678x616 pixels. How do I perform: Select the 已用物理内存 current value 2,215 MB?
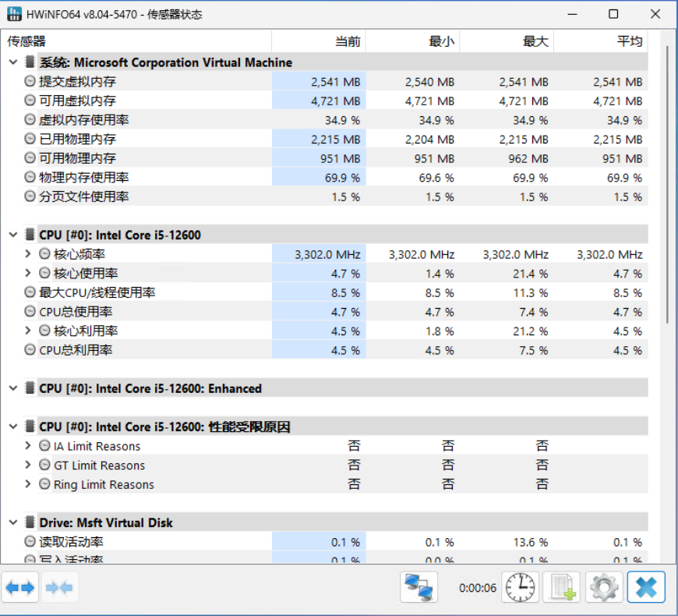click(336, 140)
